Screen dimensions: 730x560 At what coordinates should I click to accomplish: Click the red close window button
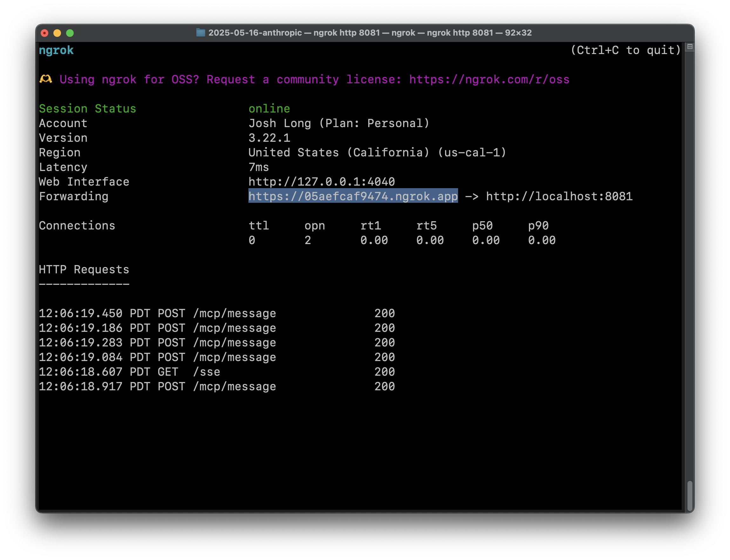coord(44,33)
